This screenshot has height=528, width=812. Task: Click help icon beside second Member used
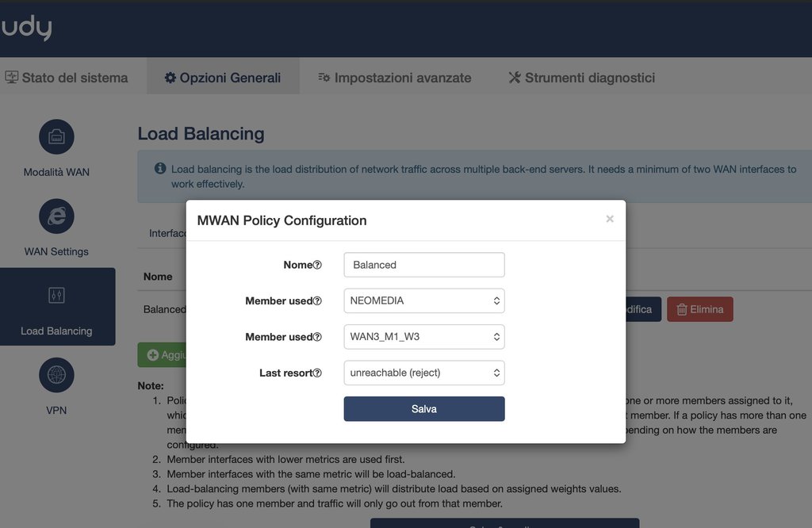[x=317, y=337]
